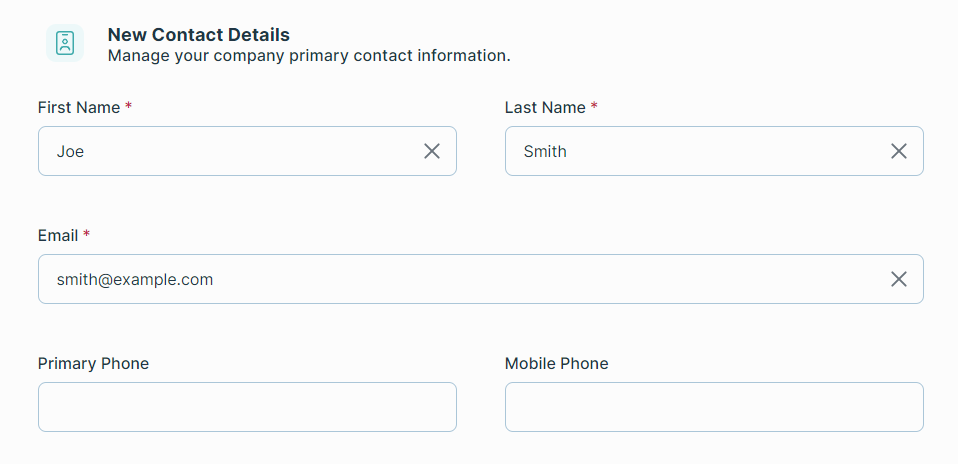
Task: Click the New Contact Details heading
Action: pyautogui.click(x=199, y=36)
